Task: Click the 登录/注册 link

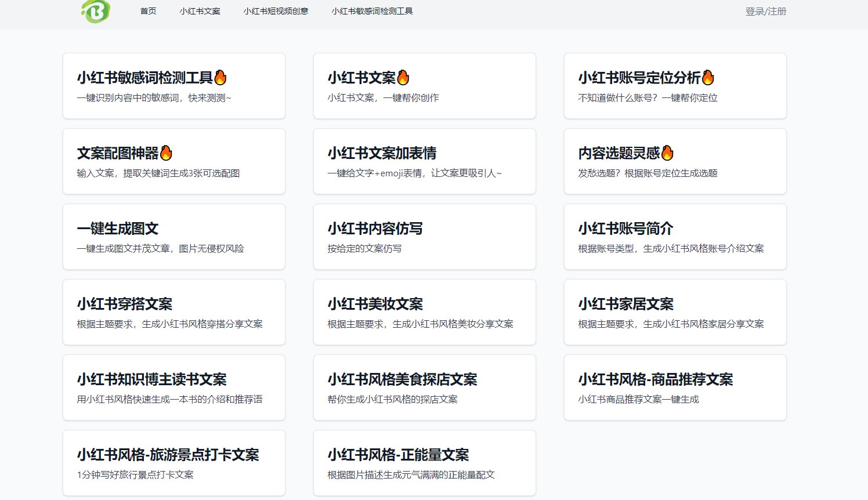Action: (x=766, y=11)
